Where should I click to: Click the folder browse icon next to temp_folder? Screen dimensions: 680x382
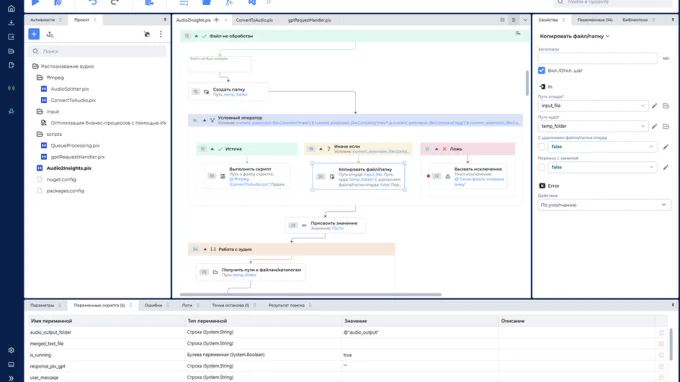point(666,126)
